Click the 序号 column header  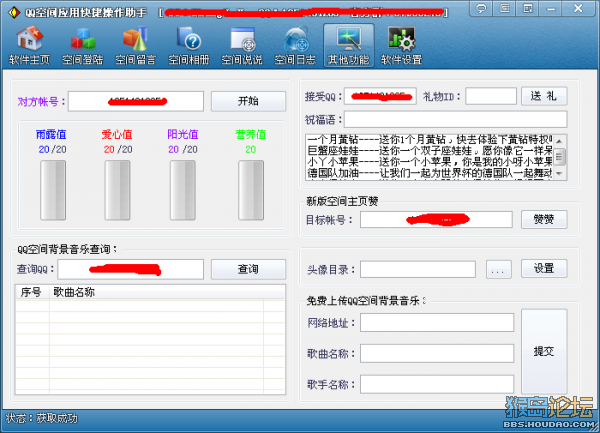(33, 292)
